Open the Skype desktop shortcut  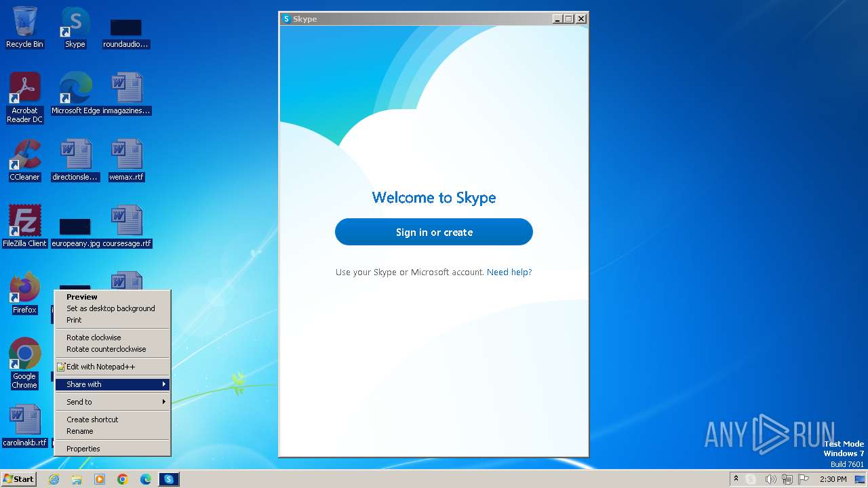[x=75, y=27]
